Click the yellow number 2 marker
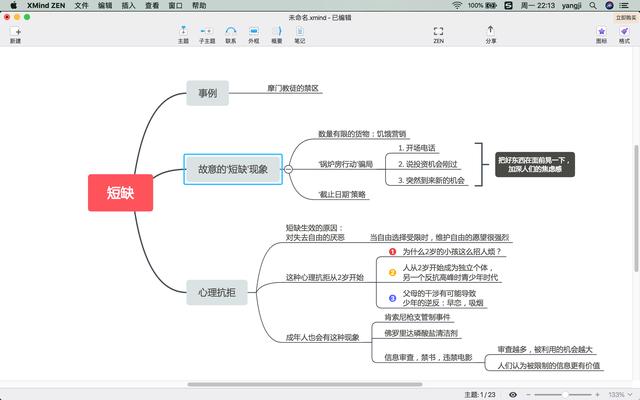Screen dimensions: 640x400 click(392, 272)
